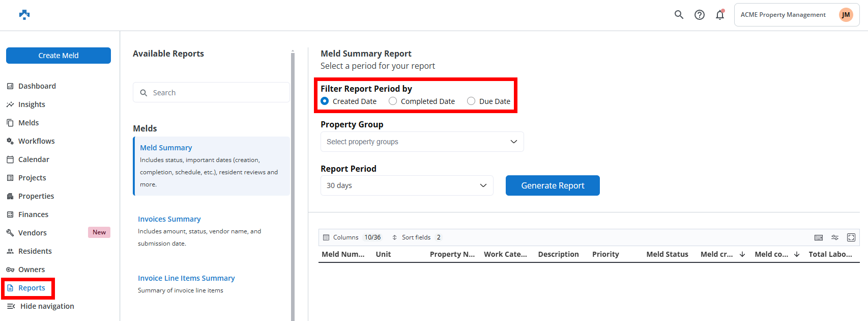Select the Completed Date radio option

point(393,101)
